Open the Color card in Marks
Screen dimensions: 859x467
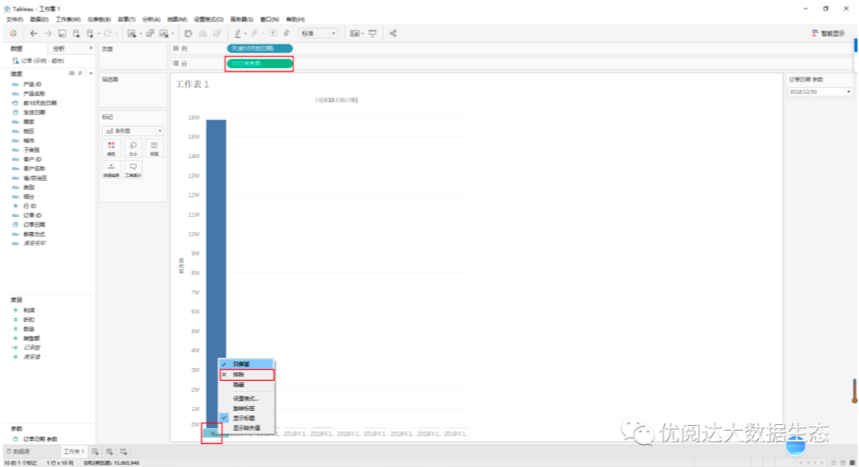(x=111, y=148)
